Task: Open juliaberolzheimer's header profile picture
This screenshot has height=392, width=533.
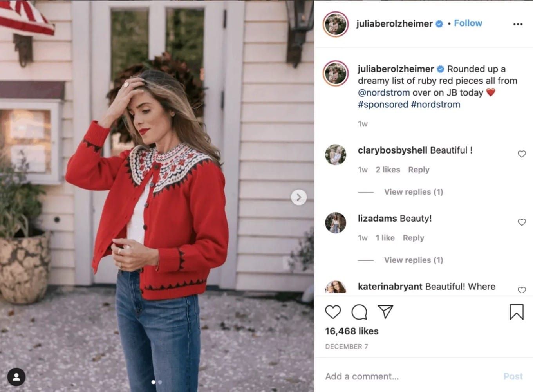Action: click(x=336, y=24)
